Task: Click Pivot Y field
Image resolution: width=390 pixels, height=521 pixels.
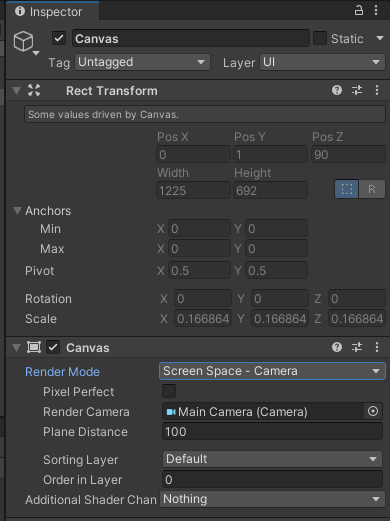Action: pyautogui.click(x=276, y=270)
